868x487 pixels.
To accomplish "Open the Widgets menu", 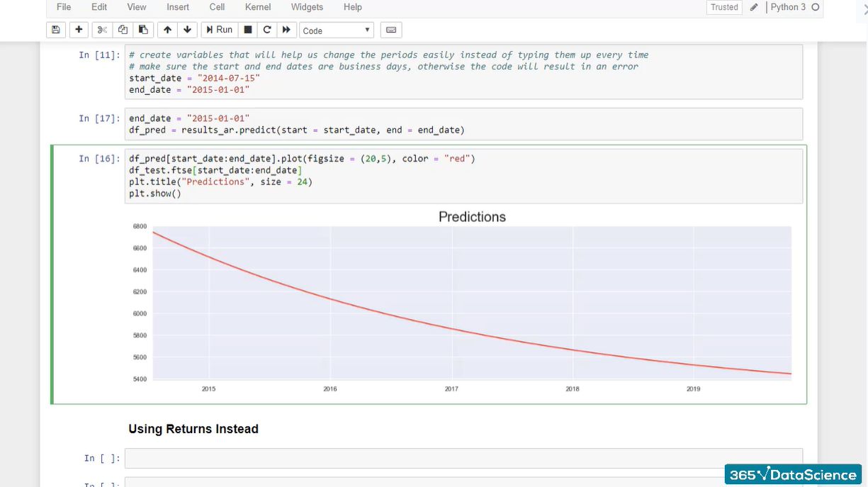I will coord(307,7).
